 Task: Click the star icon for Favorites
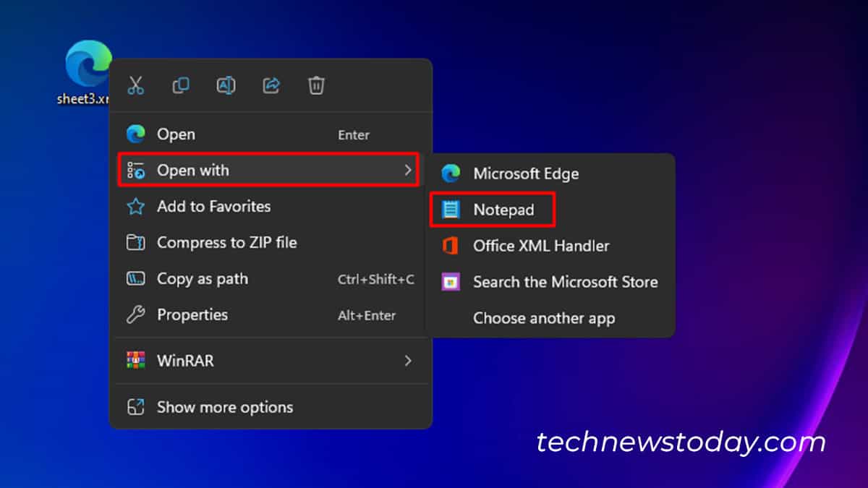[135, 207]
